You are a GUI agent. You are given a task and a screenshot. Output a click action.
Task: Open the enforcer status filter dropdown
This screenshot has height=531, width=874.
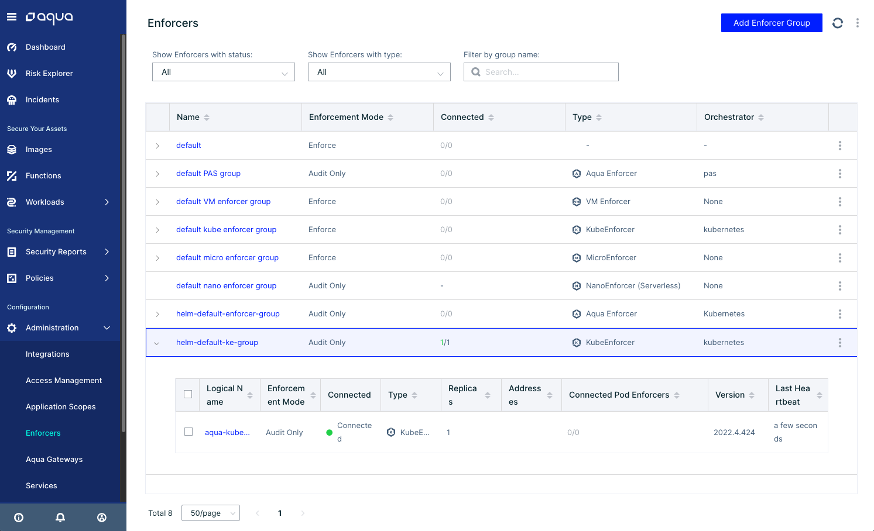[x=223, y=72]
